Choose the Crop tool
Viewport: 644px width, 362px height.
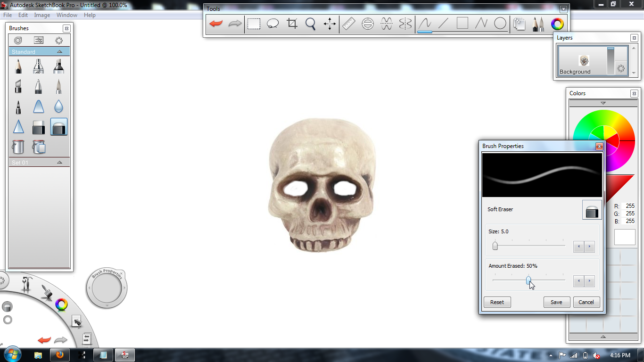point(292,24)
